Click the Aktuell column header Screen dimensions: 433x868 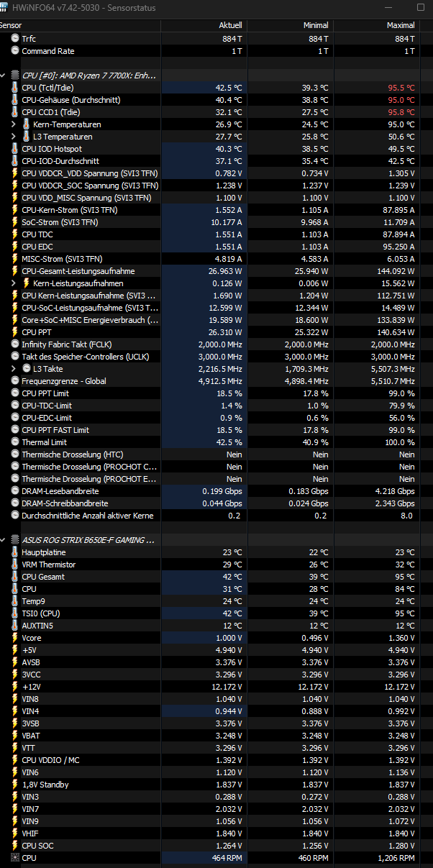(x=204, y=25)
